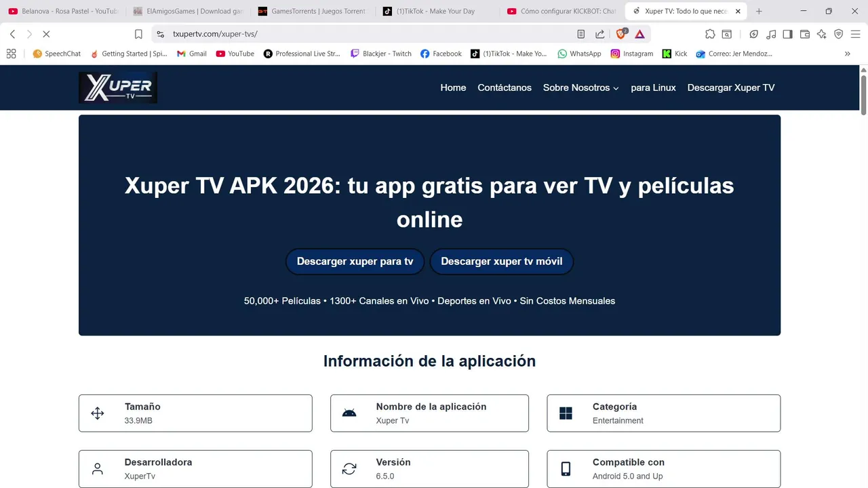Click the Desarrolladora XuperTv card

195,469
